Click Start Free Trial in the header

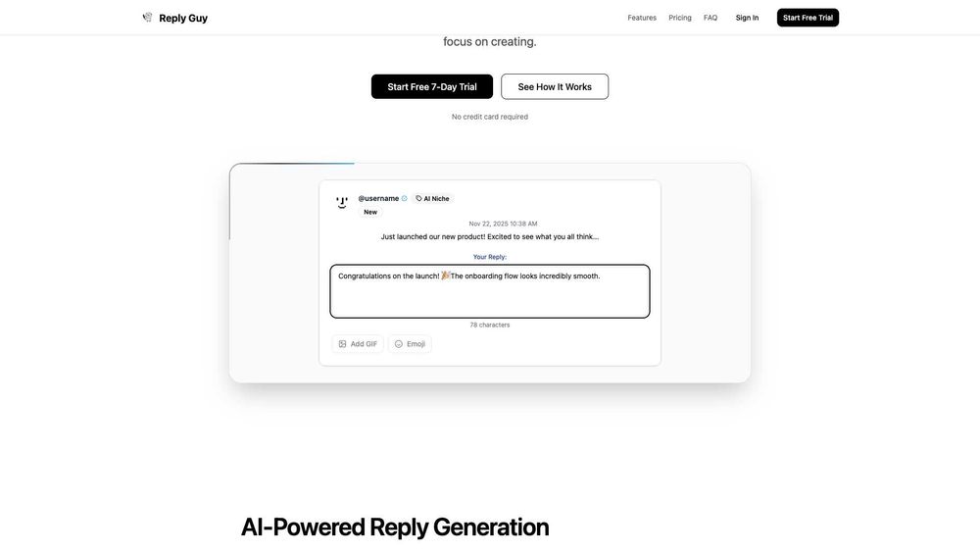click(x=808, y=18)
